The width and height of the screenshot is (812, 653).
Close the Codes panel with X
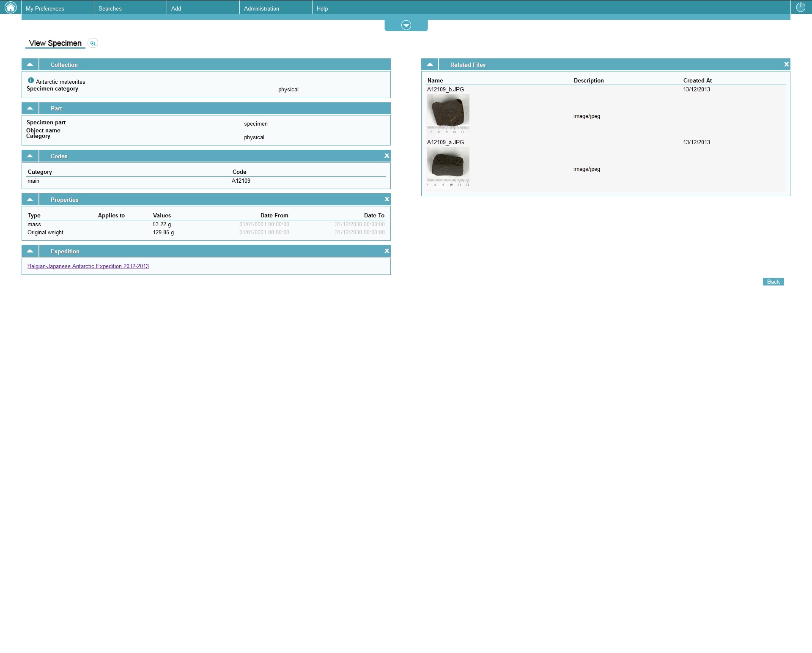click(387, 156)
